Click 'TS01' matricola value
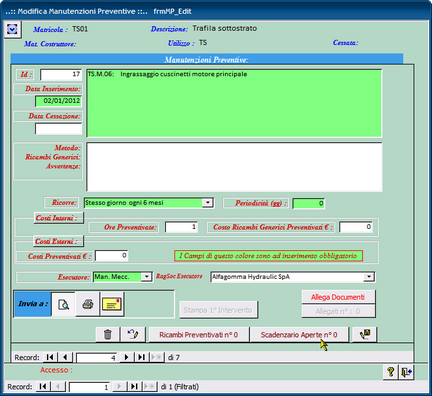Viewport: 432px width, 396px height. pos(80,29)
